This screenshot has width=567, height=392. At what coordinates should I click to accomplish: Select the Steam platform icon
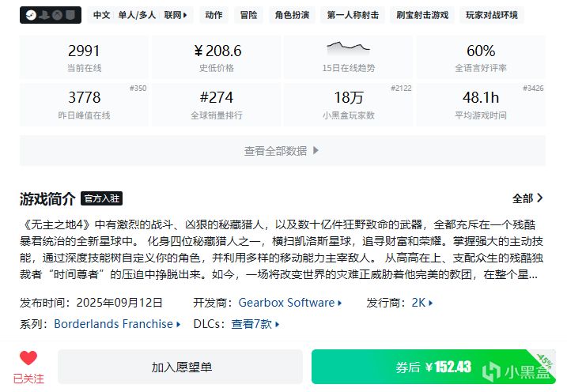coord(31,15)
